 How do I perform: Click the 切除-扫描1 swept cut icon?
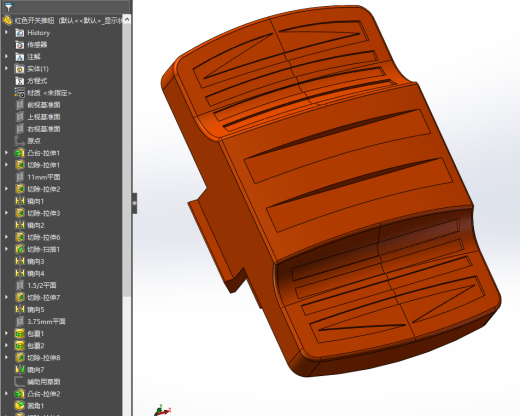pos(20,249)
